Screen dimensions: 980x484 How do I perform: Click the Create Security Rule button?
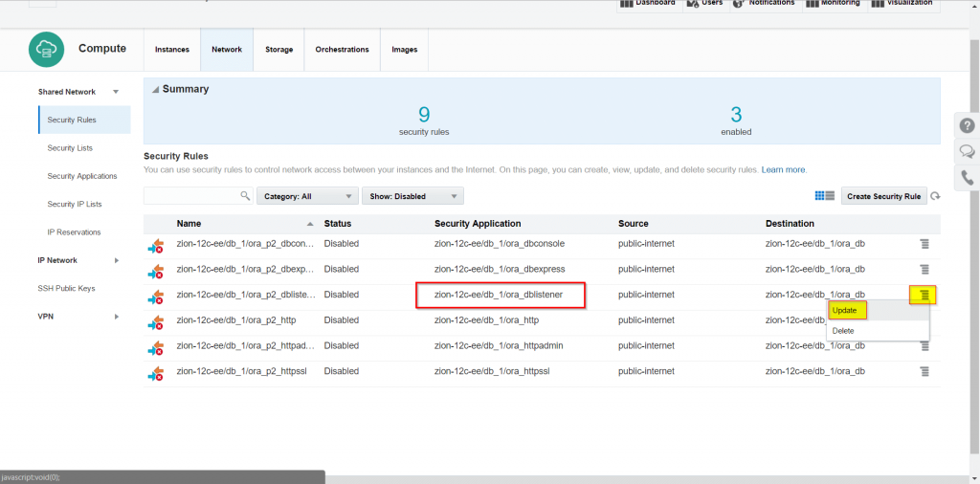coord(884,196)
